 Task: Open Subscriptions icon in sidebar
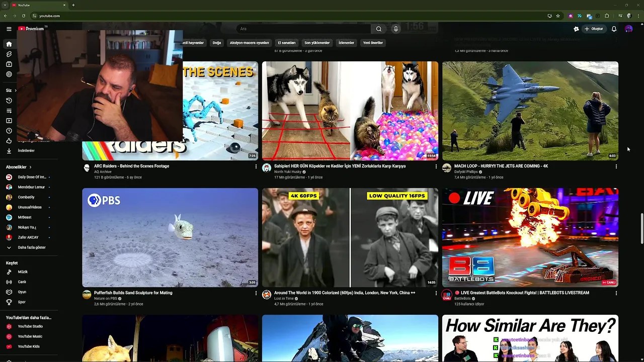tap(9, 64)
